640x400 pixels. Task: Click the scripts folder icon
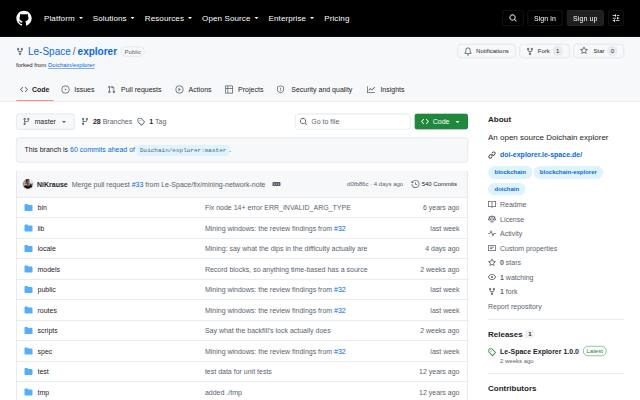tap(28, 331)
